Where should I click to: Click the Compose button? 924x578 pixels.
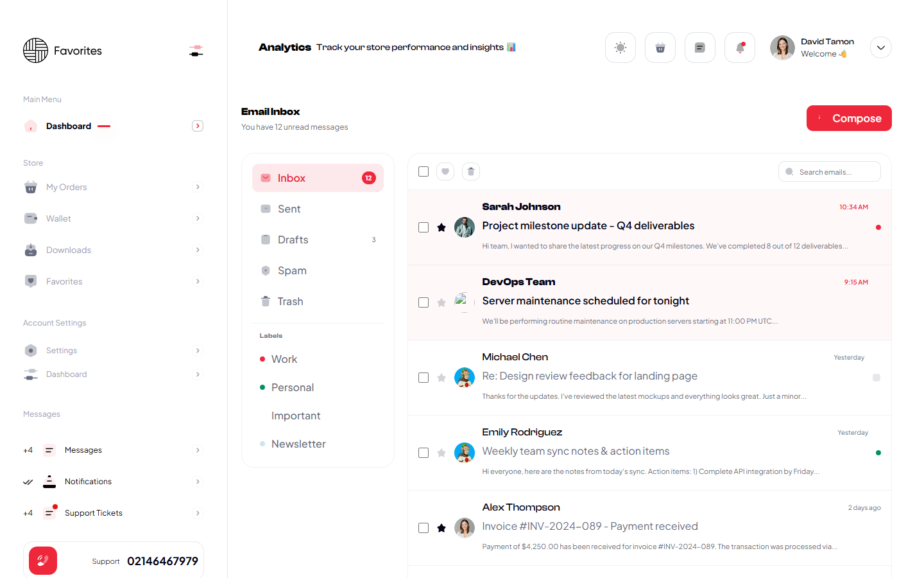(x=848, y=118)
